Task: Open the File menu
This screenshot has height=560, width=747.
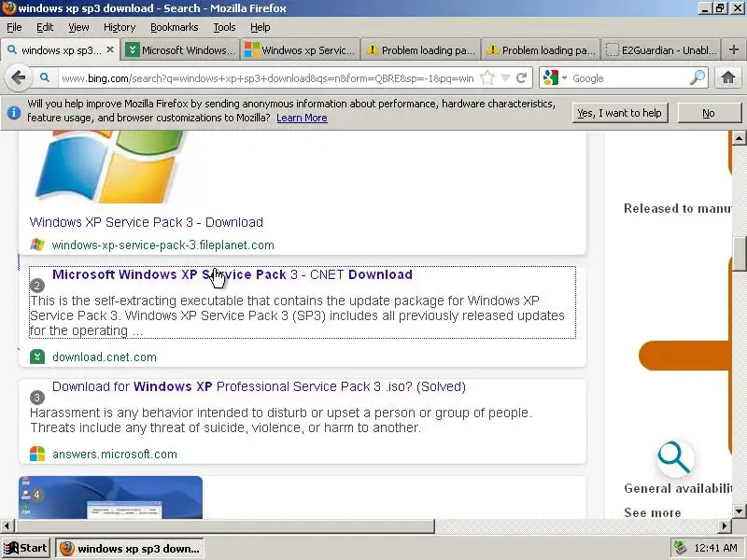Action: 14,28
